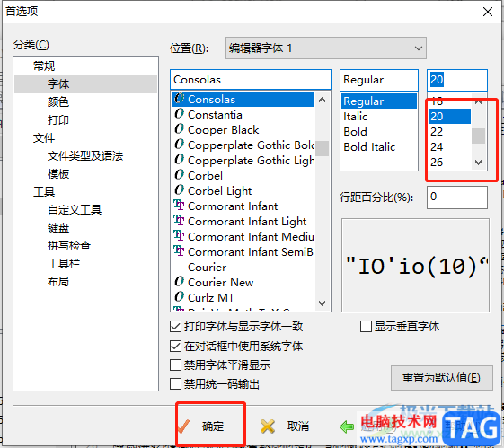The height and width of the screenshot is (448, 504).
Task: Select Cooper Black in the font list
Action: click(x=243, y=130)
